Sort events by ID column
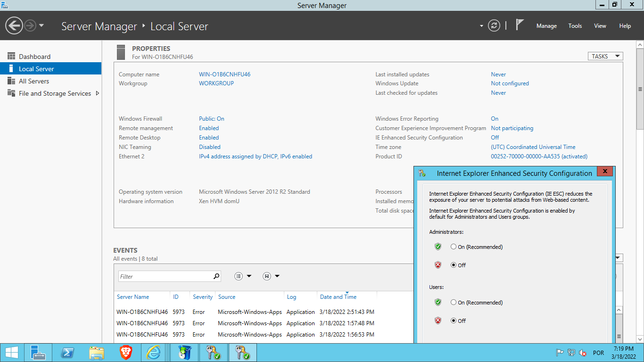Screen dimensions: 644x362 coord(176,297)
